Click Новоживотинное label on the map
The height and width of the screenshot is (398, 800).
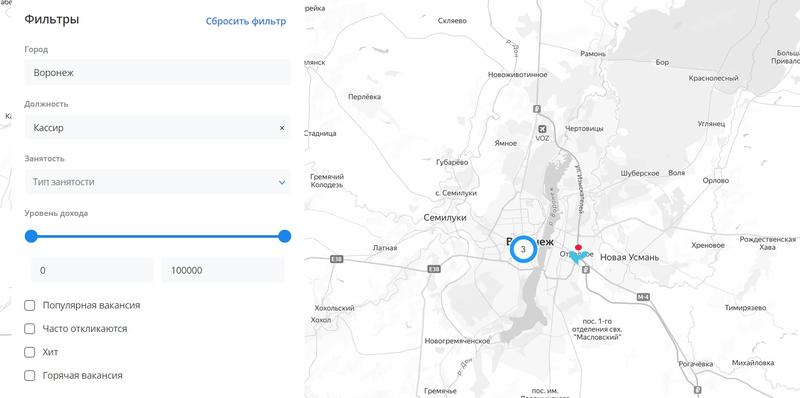tap(517, 74)
